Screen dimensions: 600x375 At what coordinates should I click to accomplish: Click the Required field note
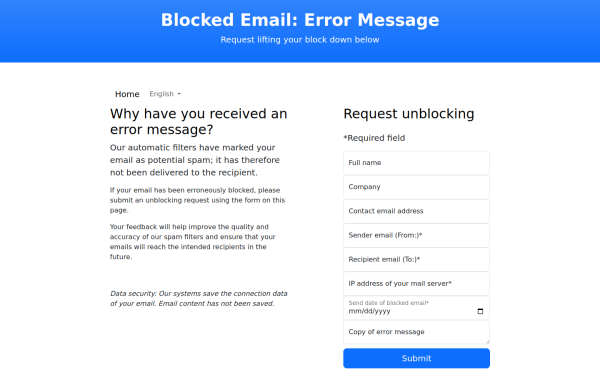374,138
